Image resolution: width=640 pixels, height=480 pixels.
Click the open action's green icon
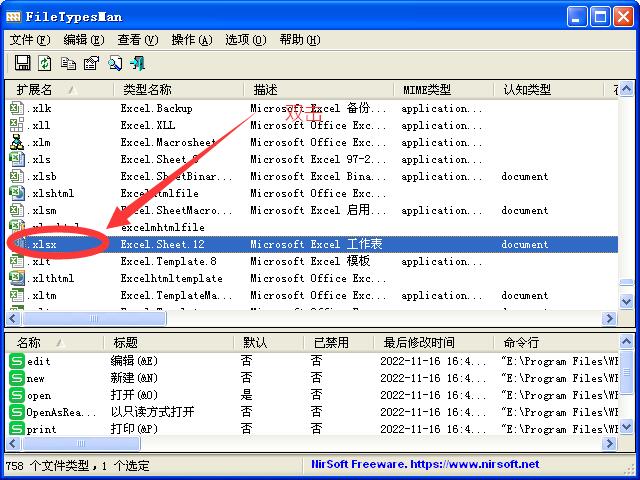pos(17,395)
